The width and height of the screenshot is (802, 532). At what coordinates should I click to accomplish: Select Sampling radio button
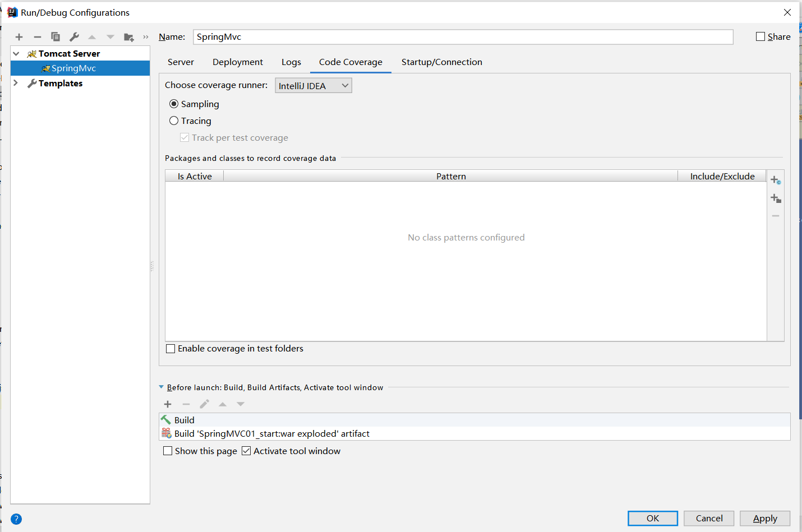point(174,104)
